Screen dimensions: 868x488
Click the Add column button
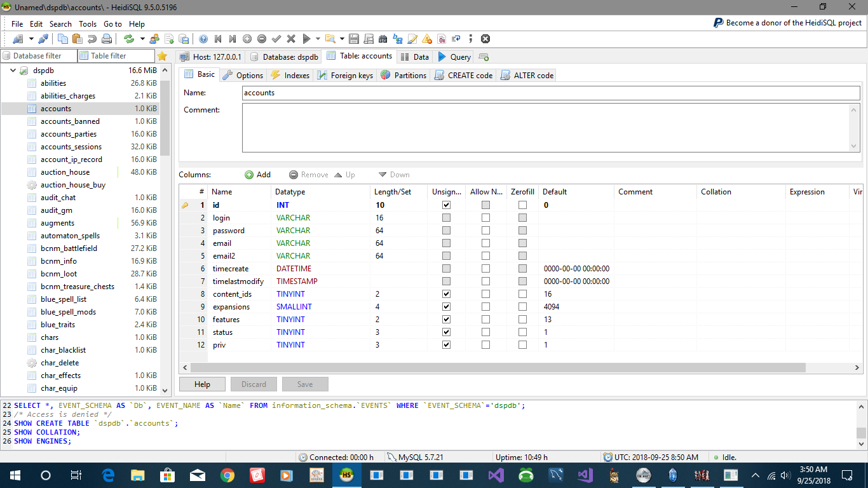[x=257, y=175]
